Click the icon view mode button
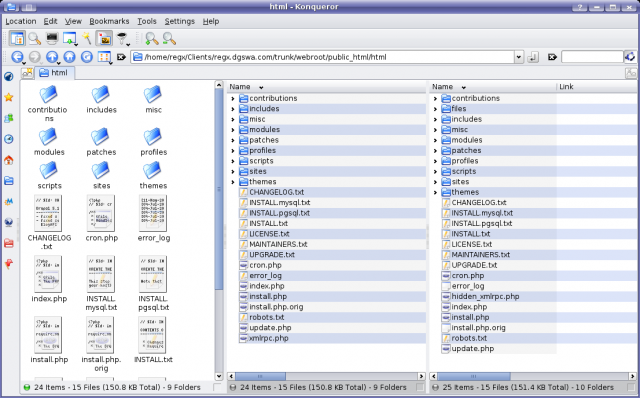640x398 pixels. pyautogui.click(x=104, y=57)
